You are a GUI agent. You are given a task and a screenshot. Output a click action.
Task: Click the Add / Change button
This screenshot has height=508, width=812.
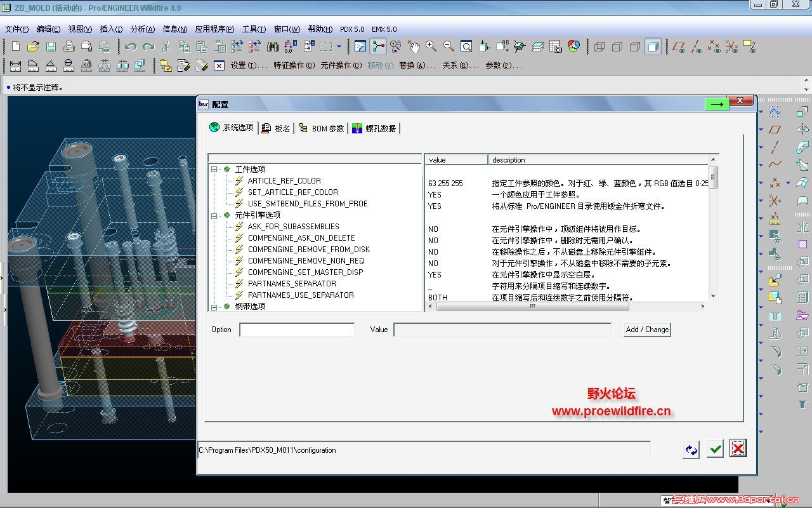(x=647, y=330)
